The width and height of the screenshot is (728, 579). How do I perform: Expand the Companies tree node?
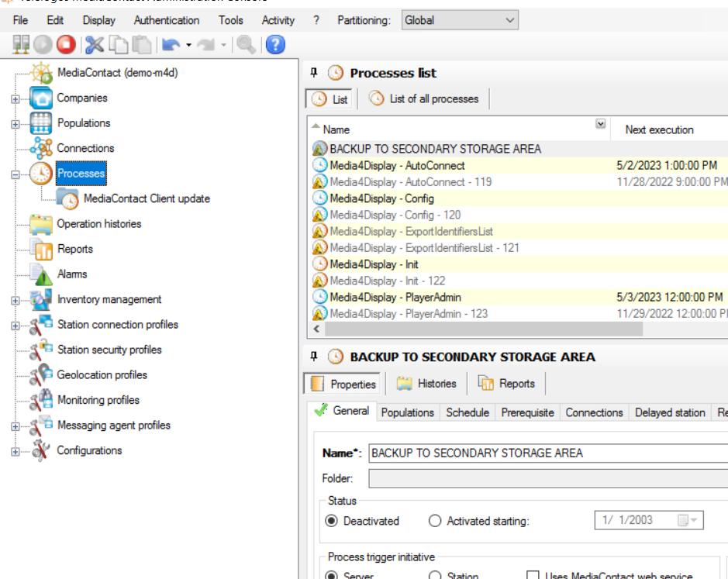pyautogui.click(x=16, y=99)
